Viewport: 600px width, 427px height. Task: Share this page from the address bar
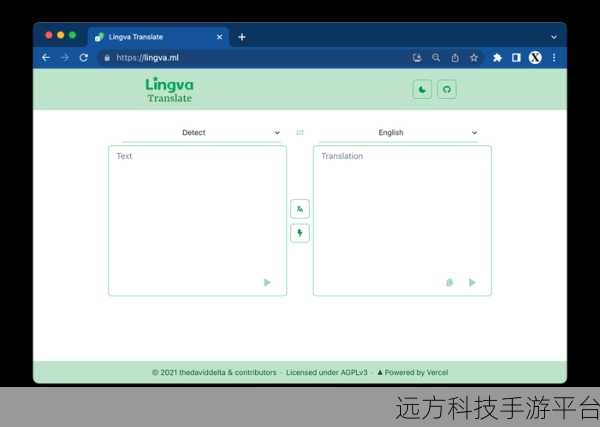[x=455, y=58]
